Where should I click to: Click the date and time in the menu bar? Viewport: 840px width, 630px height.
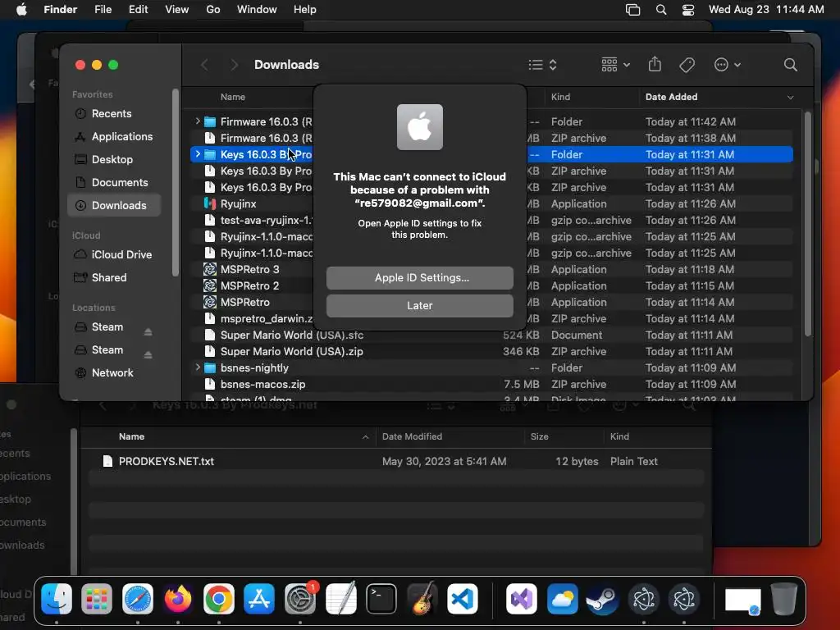[x=766, y=10]
